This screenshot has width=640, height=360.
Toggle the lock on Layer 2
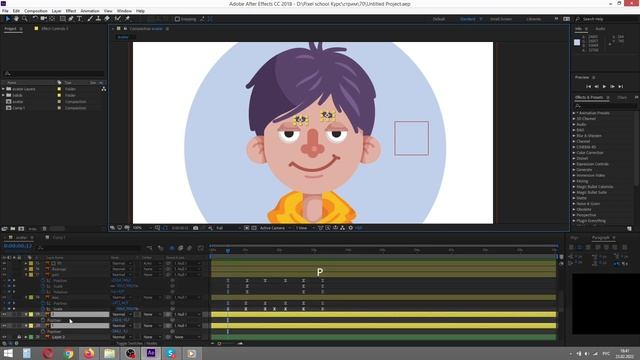pos(19,337)
